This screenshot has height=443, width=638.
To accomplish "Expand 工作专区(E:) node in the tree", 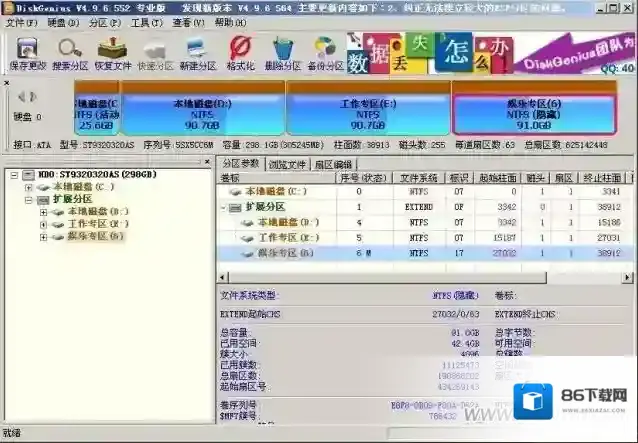I will [x=44, y=224].
